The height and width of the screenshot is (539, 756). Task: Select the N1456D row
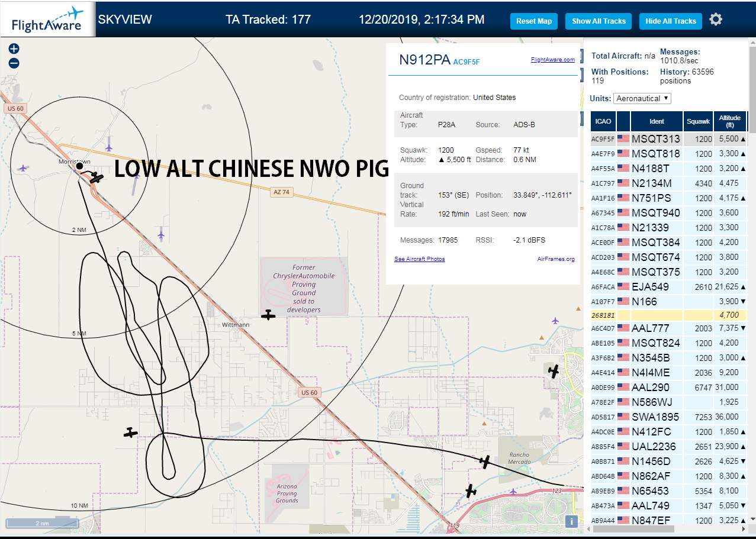click(x=669, y=461)
